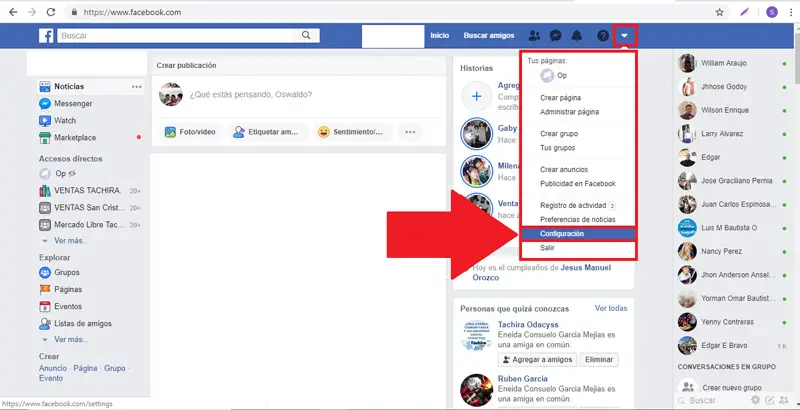Click the Sentimiento button
Screen dimensions: 800x410
pos(351,132)
